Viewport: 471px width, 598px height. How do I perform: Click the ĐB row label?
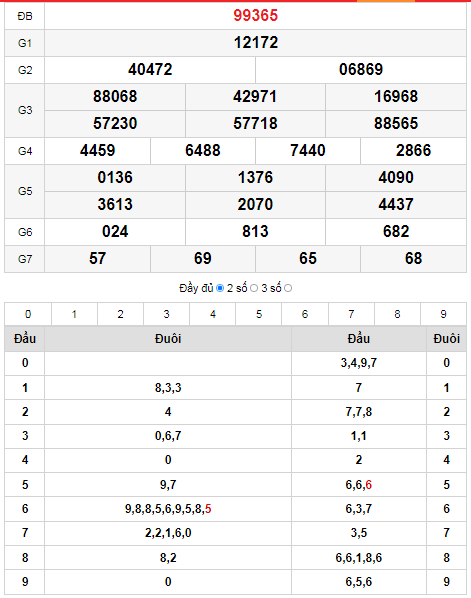25,16
